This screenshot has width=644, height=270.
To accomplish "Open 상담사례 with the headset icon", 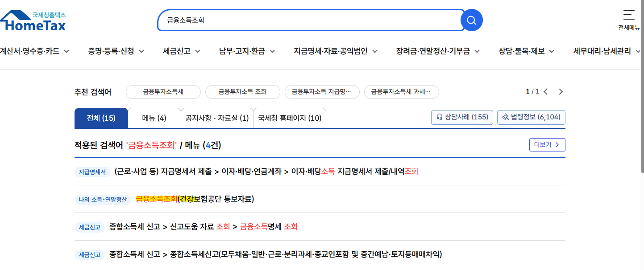I will pyautogui.click(x=461, y=117).
